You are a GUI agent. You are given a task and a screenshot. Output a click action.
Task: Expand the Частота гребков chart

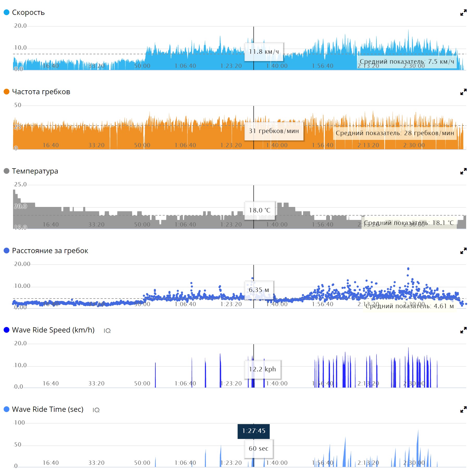coord(463,92)
